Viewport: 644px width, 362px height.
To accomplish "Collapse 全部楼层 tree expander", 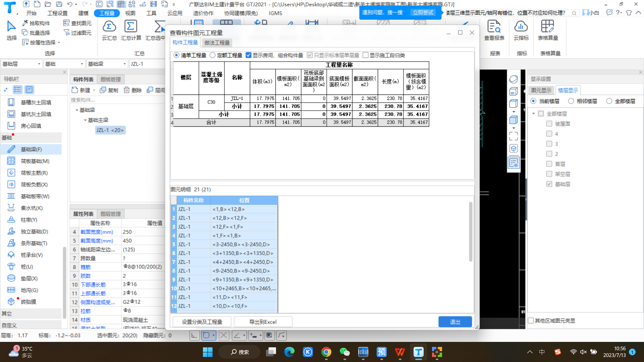I will (533, 114).
